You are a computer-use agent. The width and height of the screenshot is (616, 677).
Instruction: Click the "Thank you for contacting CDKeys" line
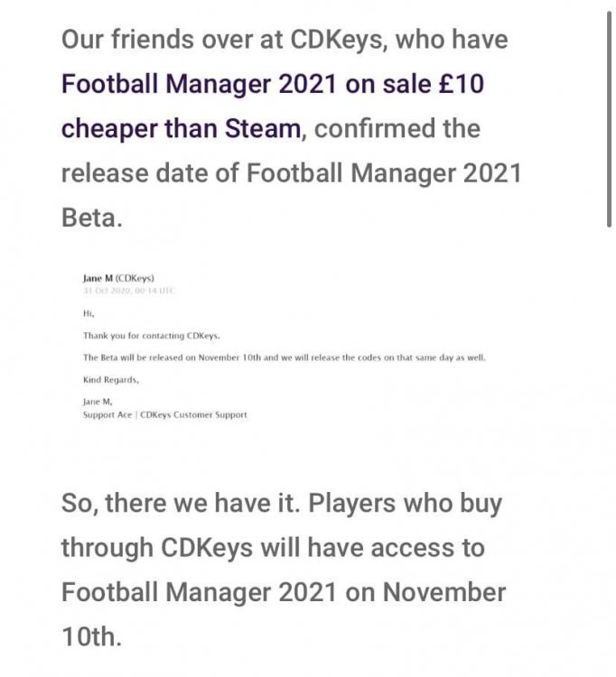point(152,336)
